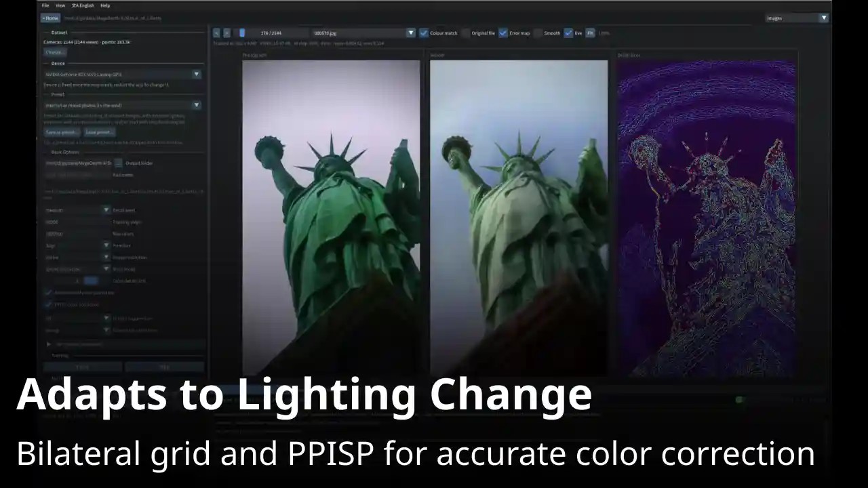The height and width of the screenshot is (488, 868).
Task: Click the Change button under Dataset
Action: [55, 52]
